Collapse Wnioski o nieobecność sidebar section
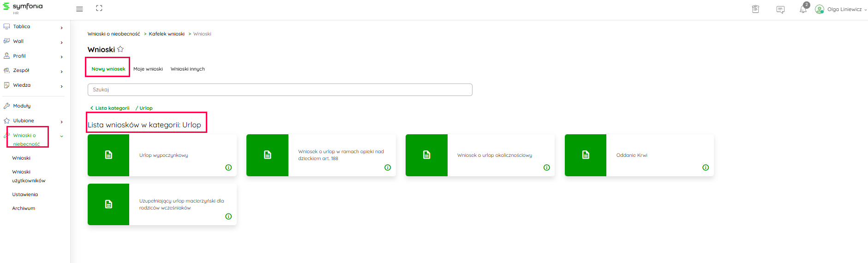 click(x=61, y=136)
